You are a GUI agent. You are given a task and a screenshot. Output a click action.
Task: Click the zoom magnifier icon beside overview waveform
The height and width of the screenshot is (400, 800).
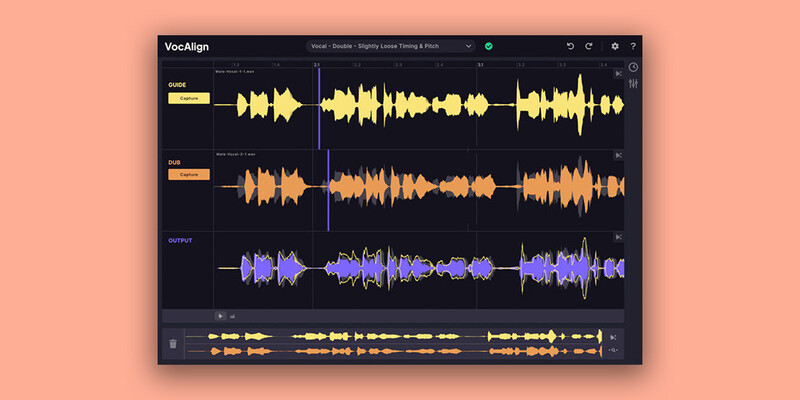pos(613,351)
